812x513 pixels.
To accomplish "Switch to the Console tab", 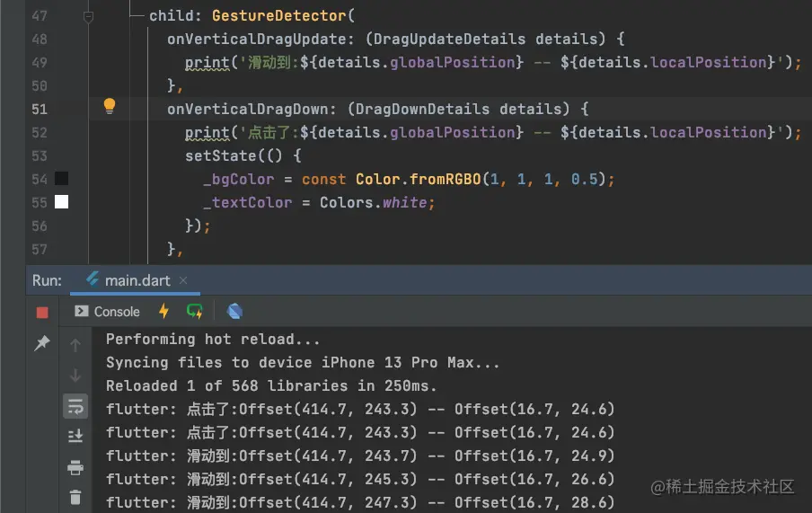I will [108, 311].
